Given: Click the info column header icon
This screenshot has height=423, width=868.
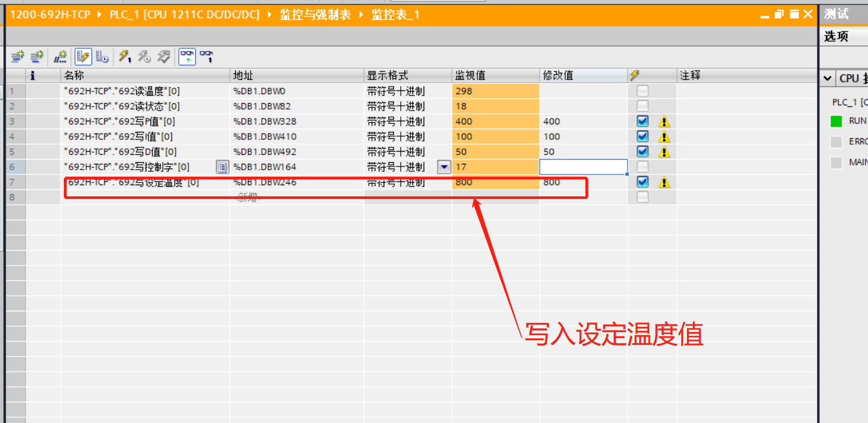Looking at the screenshot, I should [x=32, y=76].
